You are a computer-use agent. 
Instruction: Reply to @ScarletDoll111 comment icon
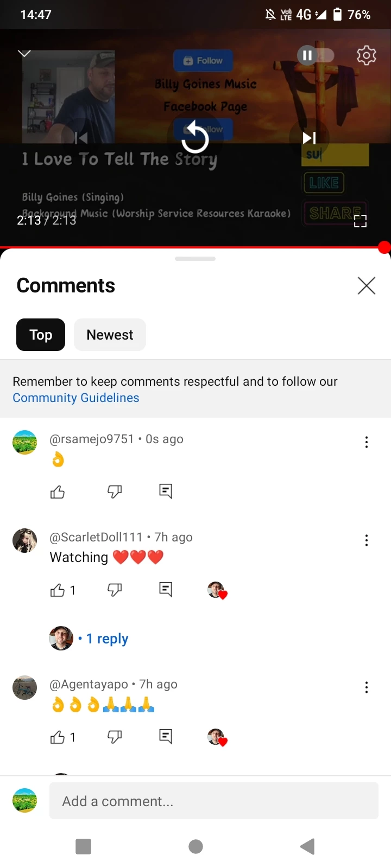(166, 589)
